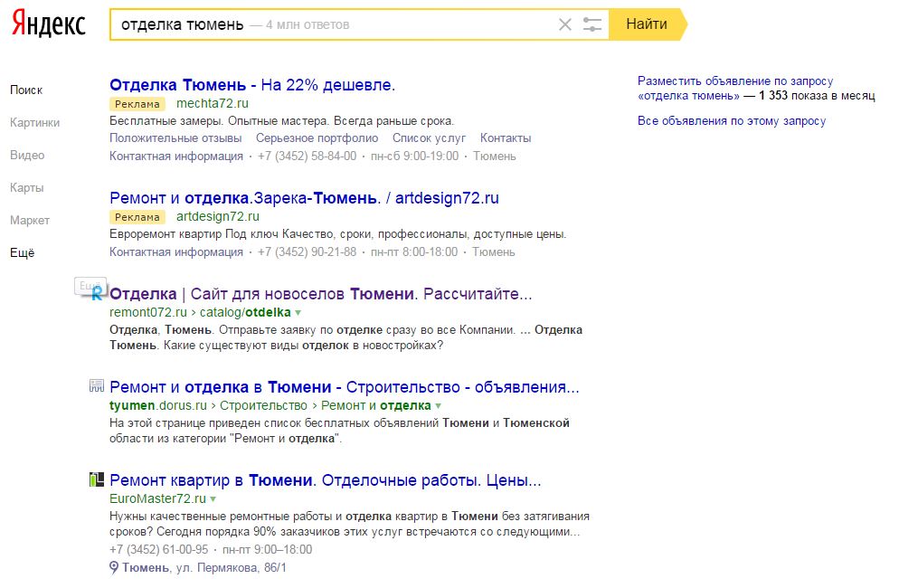Open the Положительные отзывы sitelink
Viewport: 899px width, 588px height.
coord(175,138)
